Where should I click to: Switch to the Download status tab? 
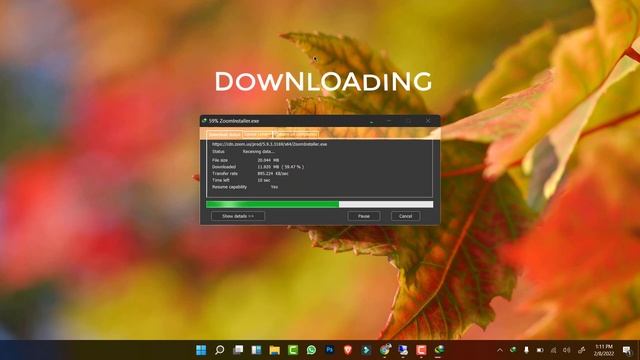(x=224, y=134)
